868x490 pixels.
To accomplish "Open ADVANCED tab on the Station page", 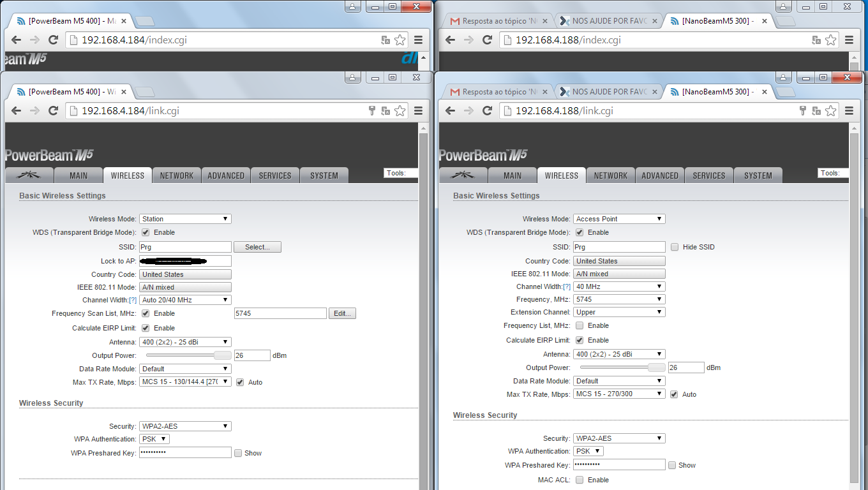I will pyautogui.click(x=226, y=175).
